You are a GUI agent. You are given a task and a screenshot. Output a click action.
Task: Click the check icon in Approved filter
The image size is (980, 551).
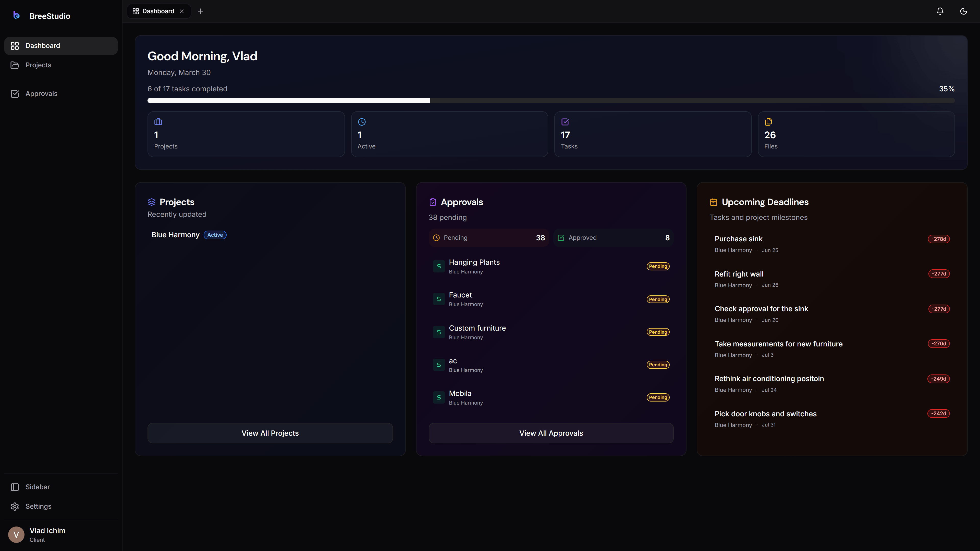tap(561, 238)
